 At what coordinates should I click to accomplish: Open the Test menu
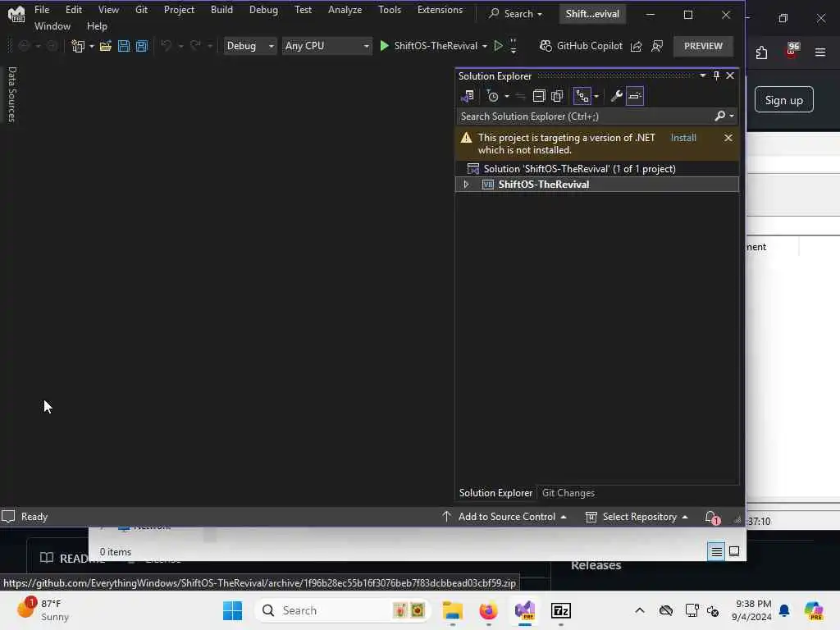click(x=304, y=10)
